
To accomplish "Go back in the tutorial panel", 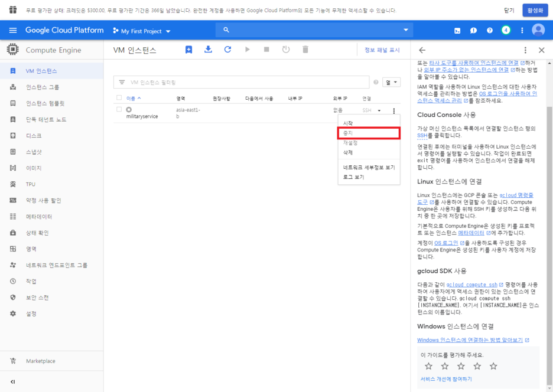I will 422,50.
